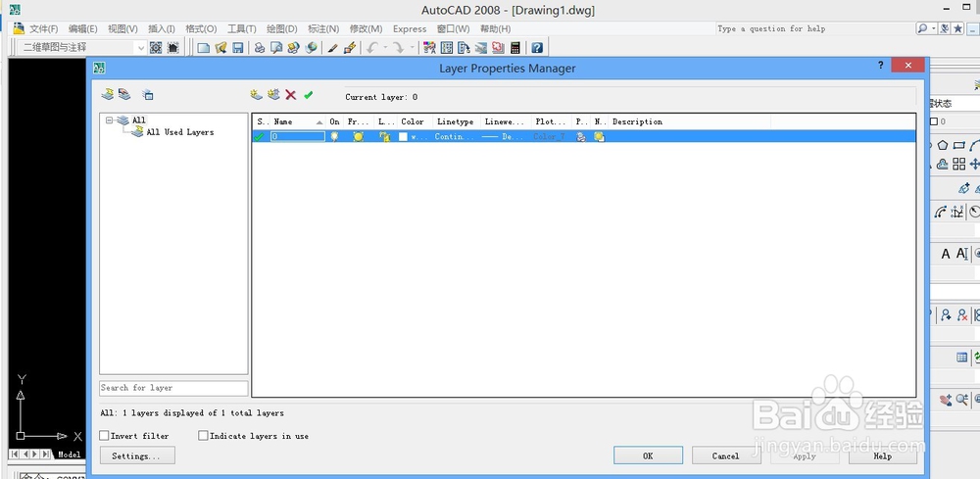This screenshot has width=980, height=479.
Task: Click the Plot Preview icon
Action: 276,47
